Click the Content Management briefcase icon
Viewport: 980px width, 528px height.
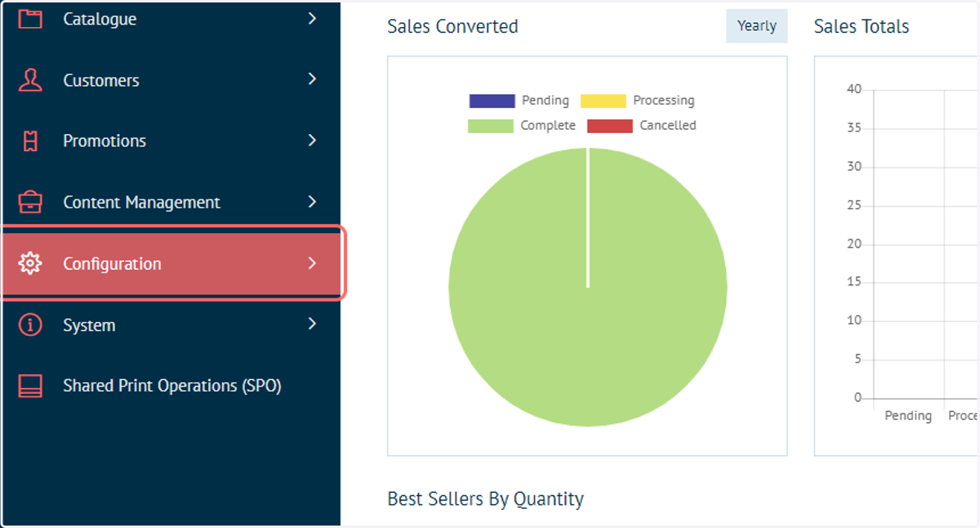30,202
